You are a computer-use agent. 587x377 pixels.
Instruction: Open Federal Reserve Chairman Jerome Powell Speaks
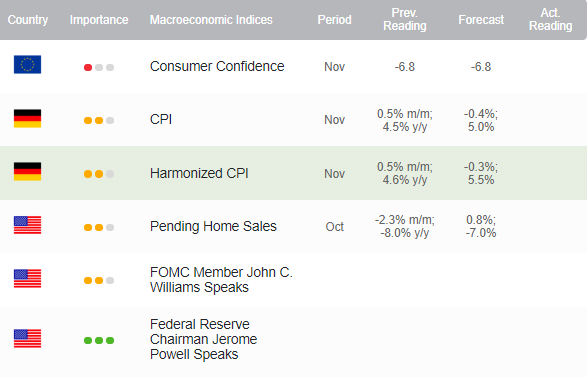click(x=204, y=339)
